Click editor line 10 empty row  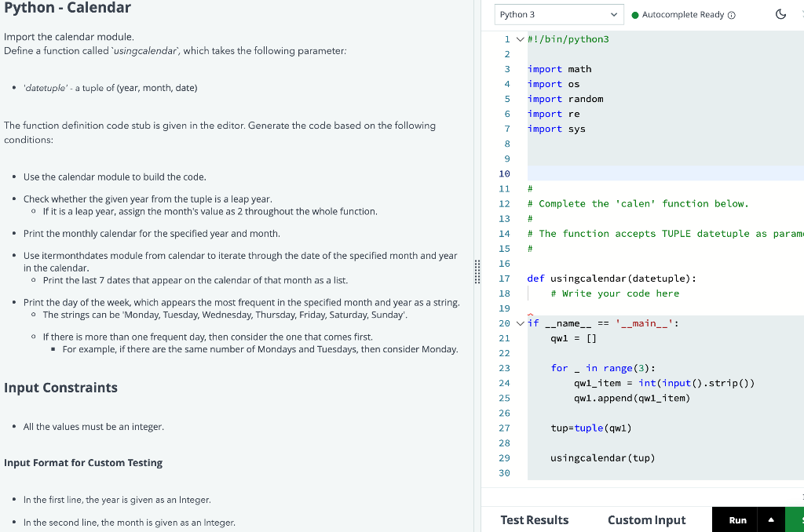coord(666,173)
